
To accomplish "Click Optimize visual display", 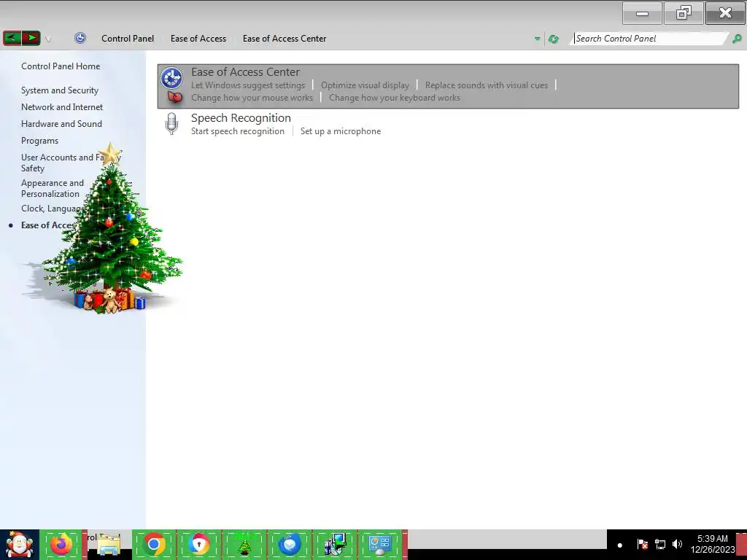I will 365,85.
